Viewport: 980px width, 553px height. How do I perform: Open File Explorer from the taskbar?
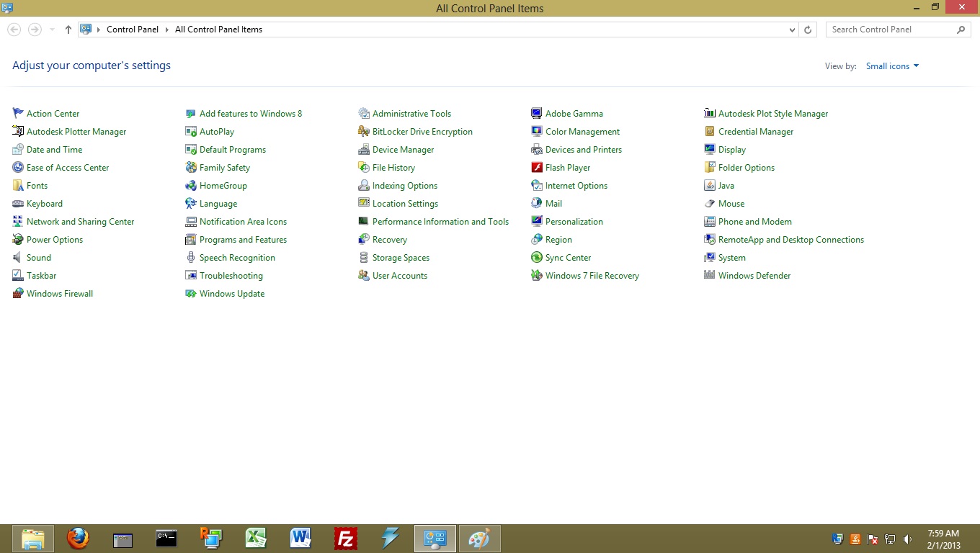(x=33, y=539)
